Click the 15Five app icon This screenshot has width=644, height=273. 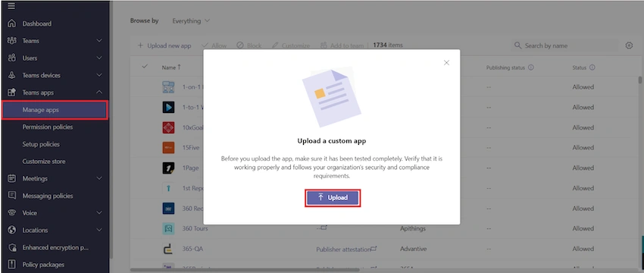tap(168, 148)
